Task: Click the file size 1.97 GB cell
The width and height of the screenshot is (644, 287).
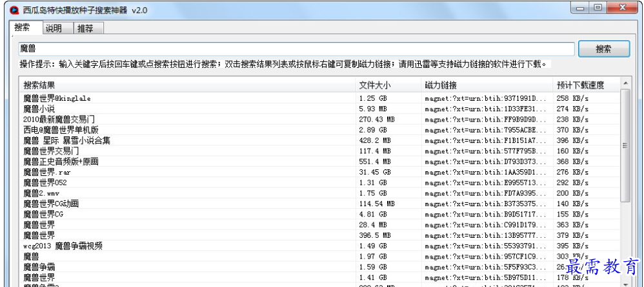Action: click(373, 256)
